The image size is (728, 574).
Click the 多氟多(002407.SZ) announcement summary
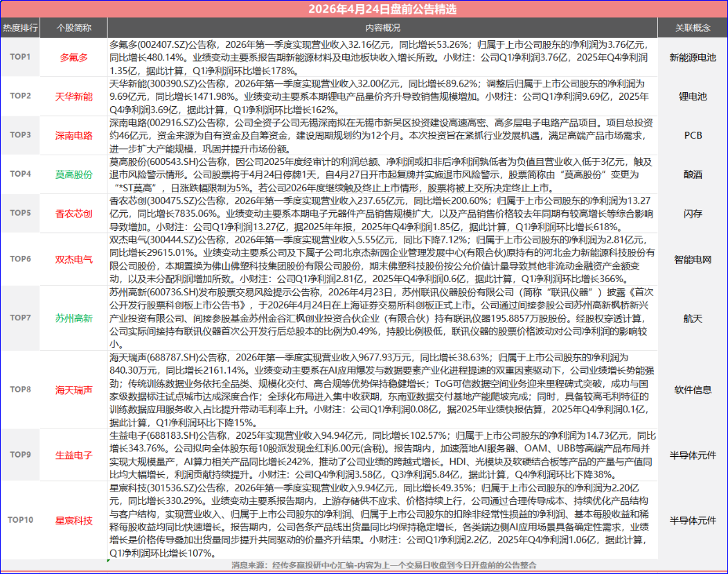[x=382, y=58]
